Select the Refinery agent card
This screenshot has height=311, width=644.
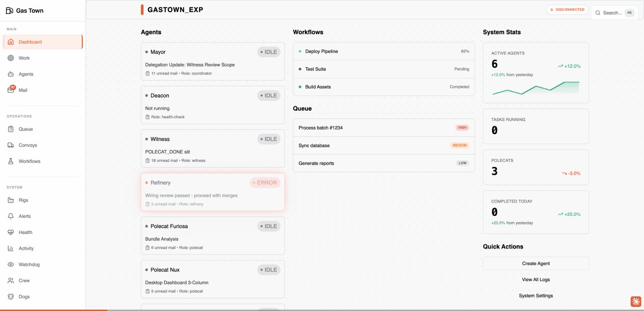(x=213, y=192)
